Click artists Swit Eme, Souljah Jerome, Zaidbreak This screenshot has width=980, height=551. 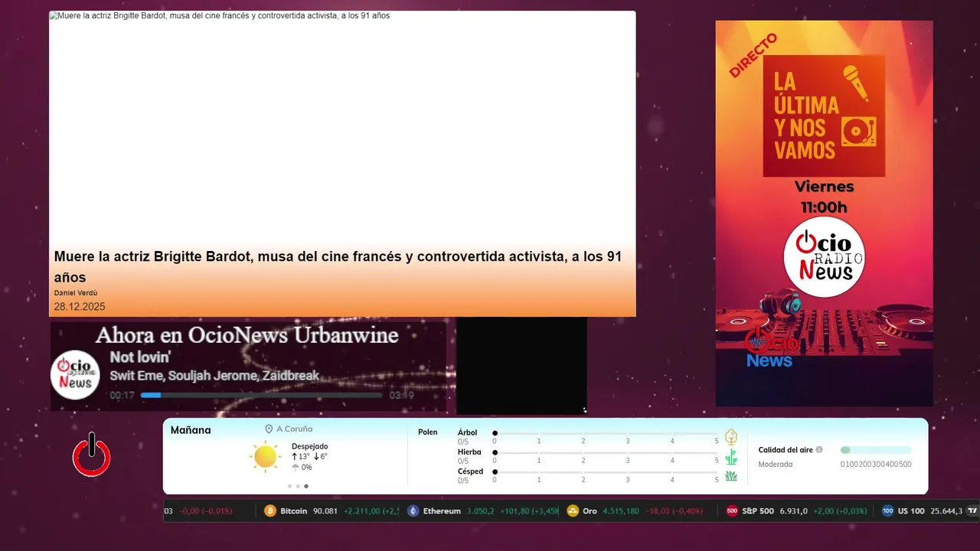pos(214,376)
